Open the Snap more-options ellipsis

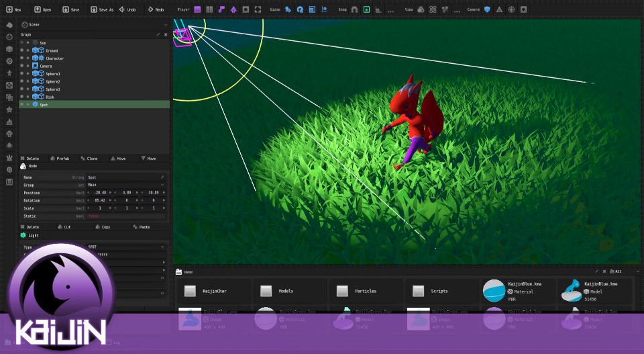[x=390, y=11]
